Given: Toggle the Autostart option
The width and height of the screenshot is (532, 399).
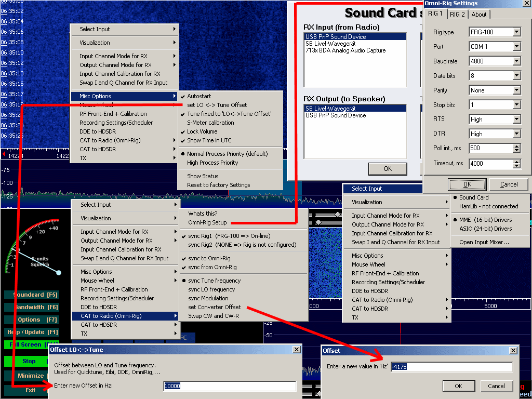Looking at the screenshot, I should (199, 96).
